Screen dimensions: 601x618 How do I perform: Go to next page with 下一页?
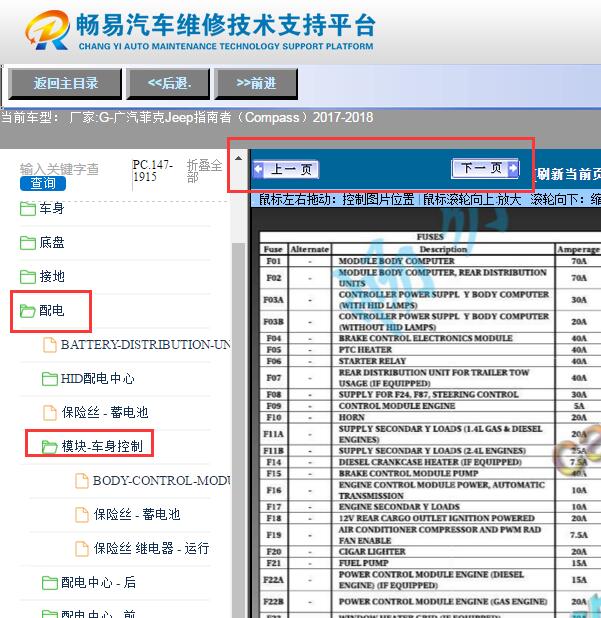tap(486, 169)
